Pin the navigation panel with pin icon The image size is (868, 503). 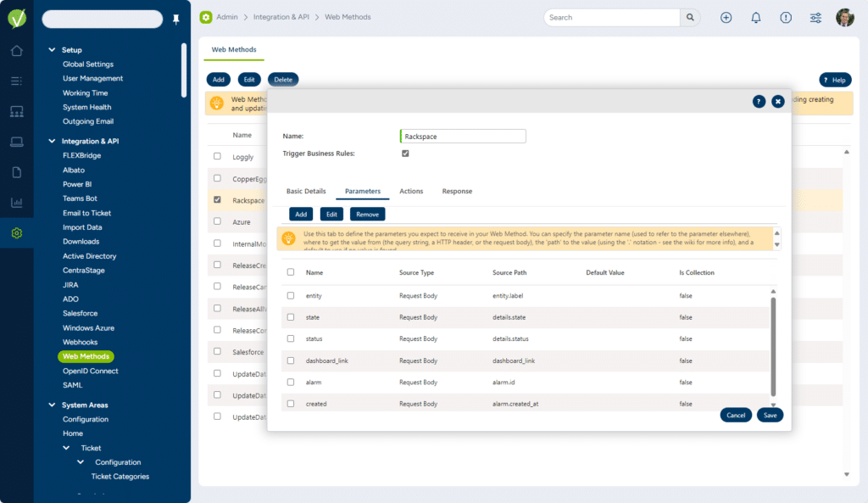click(x=176, y=19)
